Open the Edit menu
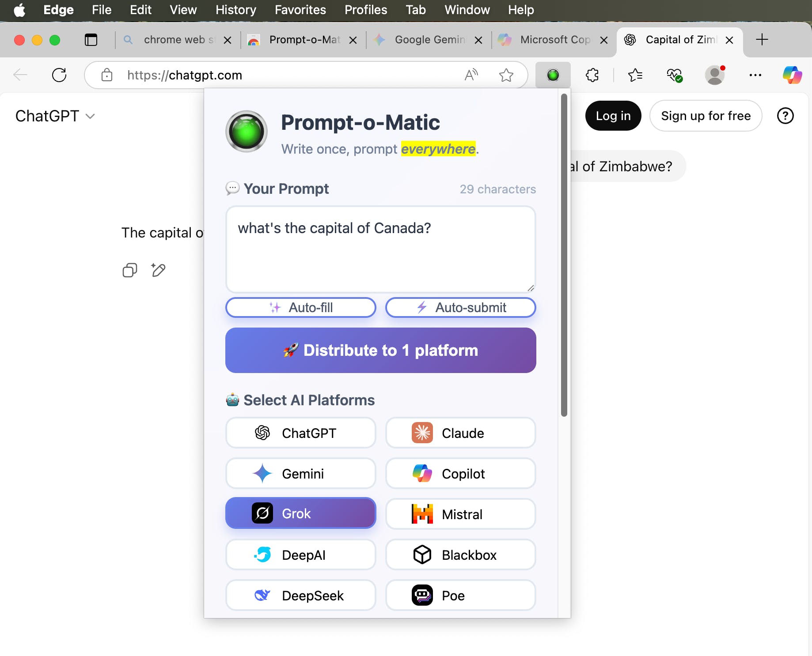The width and height of the screenshot is (812, 656). click(140, 10)
